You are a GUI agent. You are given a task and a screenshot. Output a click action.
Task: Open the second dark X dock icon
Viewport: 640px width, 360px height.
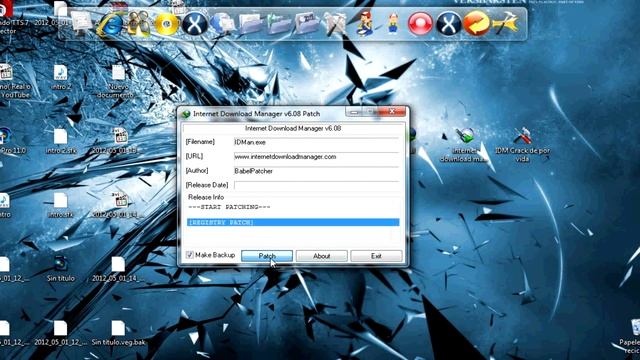click(448, 24)
